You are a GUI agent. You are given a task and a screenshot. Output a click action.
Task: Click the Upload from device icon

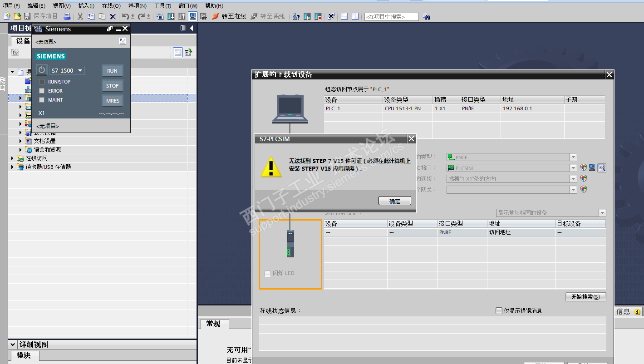(182, 16)
